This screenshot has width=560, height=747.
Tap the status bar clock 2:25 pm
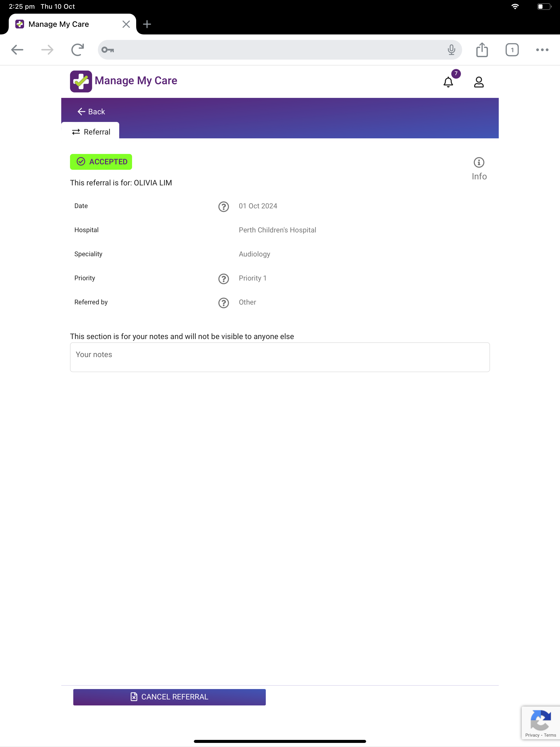click(22, 6)
